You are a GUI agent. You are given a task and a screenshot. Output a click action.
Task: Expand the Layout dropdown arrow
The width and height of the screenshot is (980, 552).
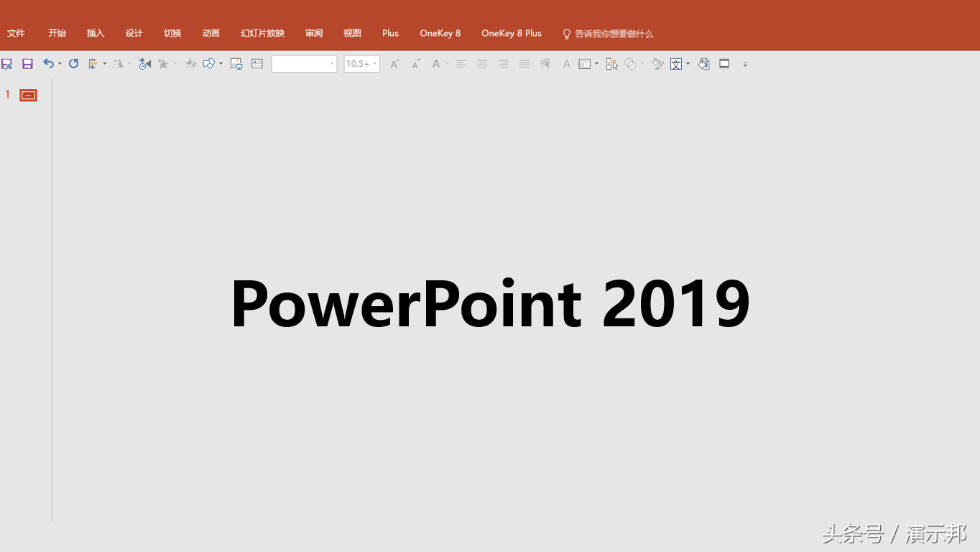tap(596, 64)
